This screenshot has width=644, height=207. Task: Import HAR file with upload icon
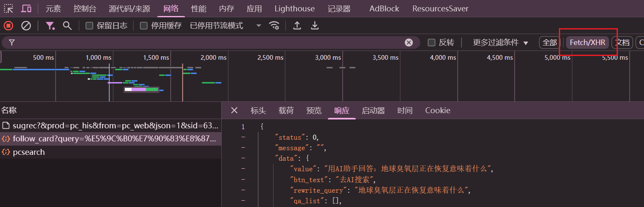297,26
